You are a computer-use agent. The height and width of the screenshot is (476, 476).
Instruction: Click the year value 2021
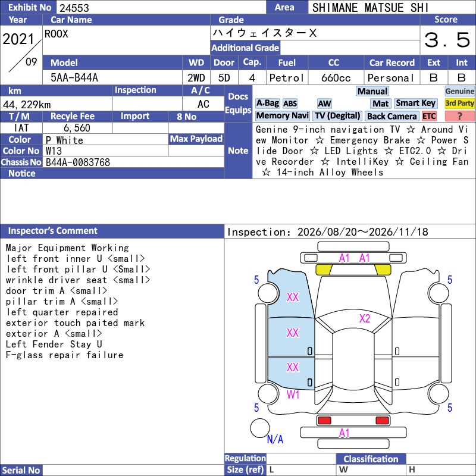tap(18, 39)
